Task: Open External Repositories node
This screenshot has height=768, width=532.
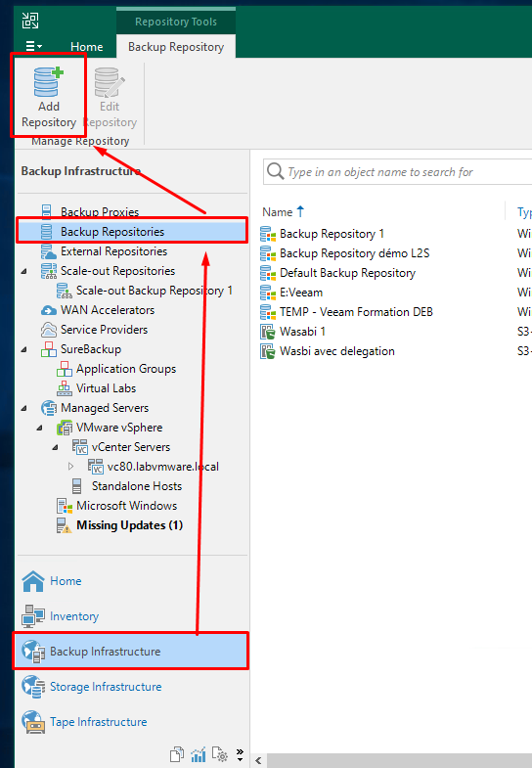Action: click(x=114, y=251)
